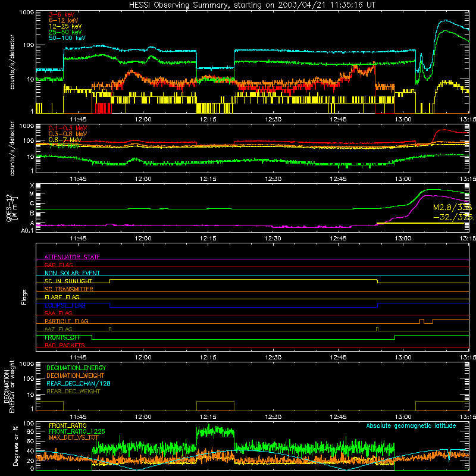Click the REAR_DEC_WEIGHT legend label

pos(73,392)
